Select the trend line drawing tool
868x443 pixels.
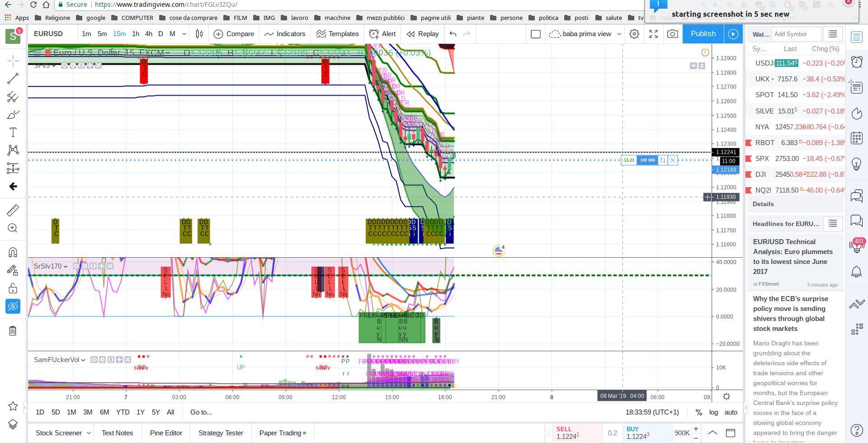point(13,79)
